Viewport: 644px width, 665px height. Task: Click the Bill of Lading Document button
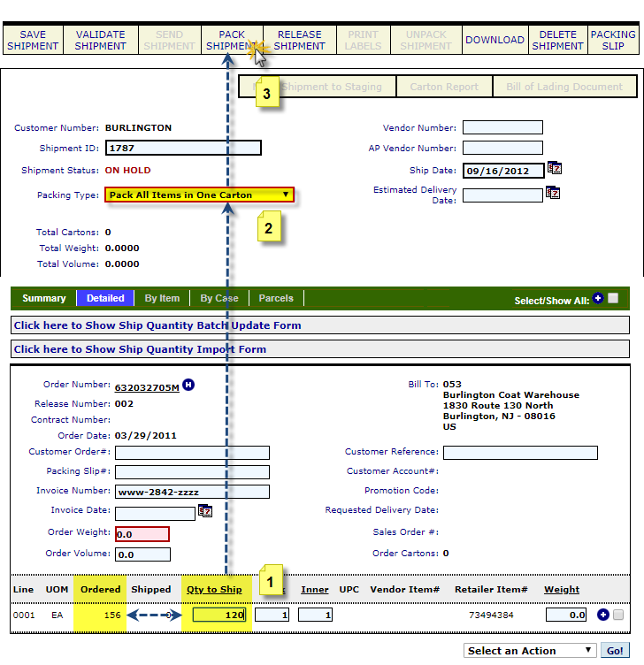click(564, 87)
